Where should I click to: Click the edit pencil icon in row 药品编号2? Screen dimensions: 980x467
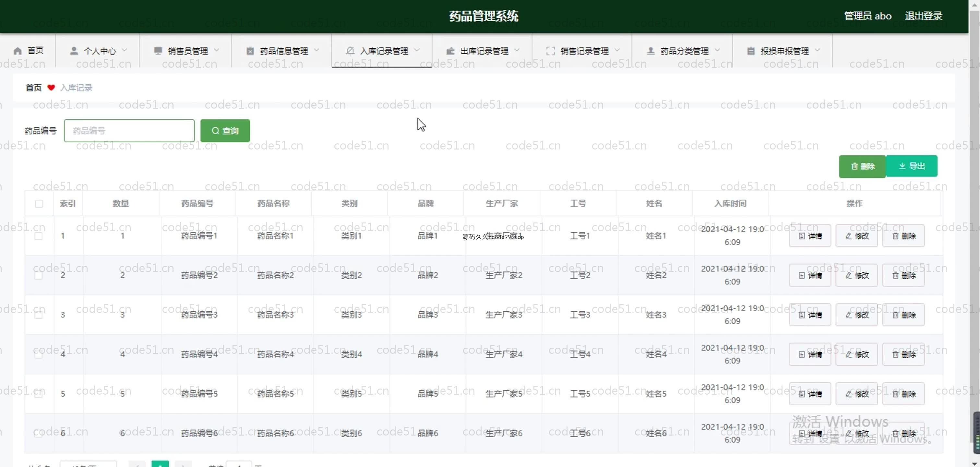pyautogui.click(x=848, y=276)
